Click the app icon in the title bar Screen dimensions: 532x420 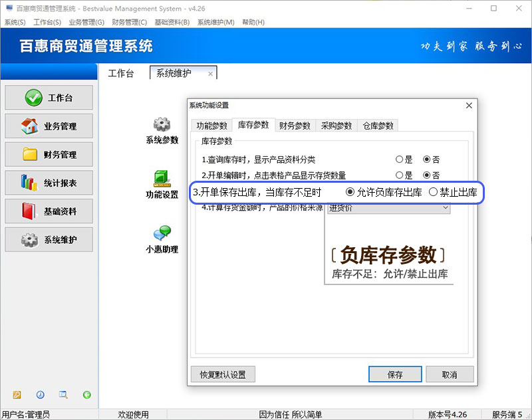click(x=9, y=8)
